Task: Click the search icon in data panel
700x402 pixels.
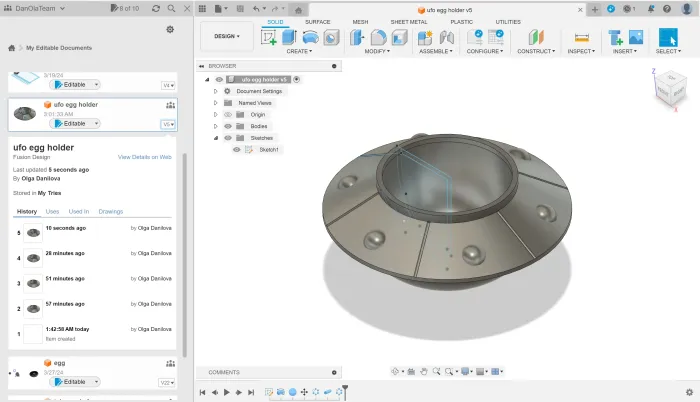Action: point(171,8)
